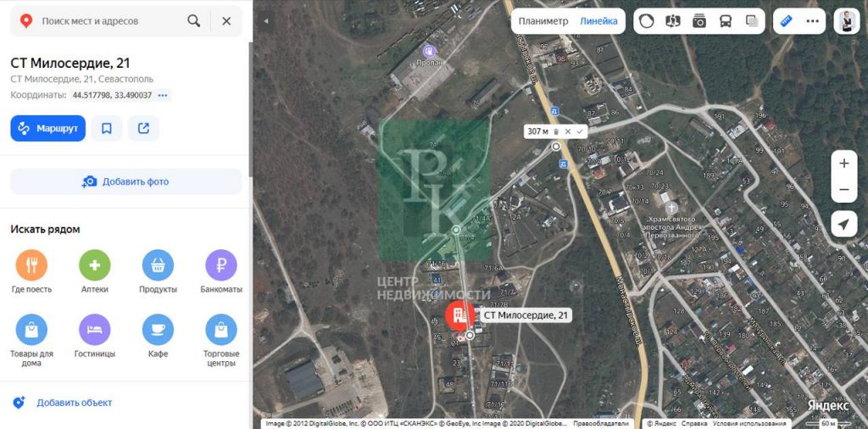Switch to Планиметр tab
The image size is (868, 429).
click(x=543, y=21)
